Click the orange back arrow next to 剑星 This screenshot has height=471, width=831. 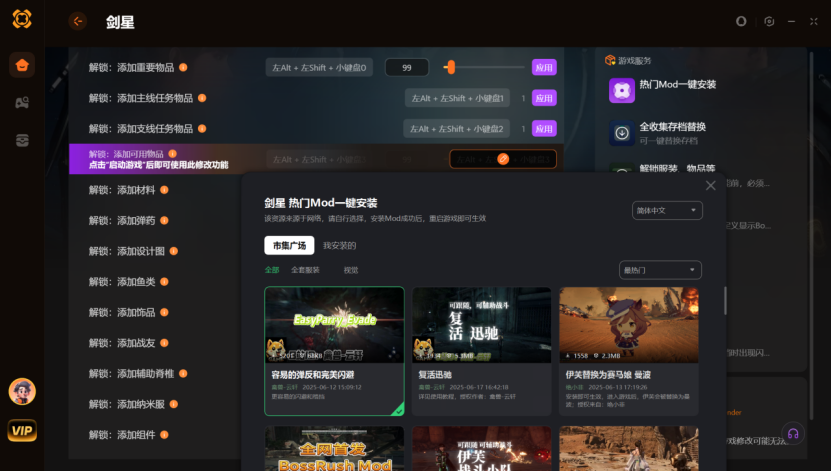[78, 21]
